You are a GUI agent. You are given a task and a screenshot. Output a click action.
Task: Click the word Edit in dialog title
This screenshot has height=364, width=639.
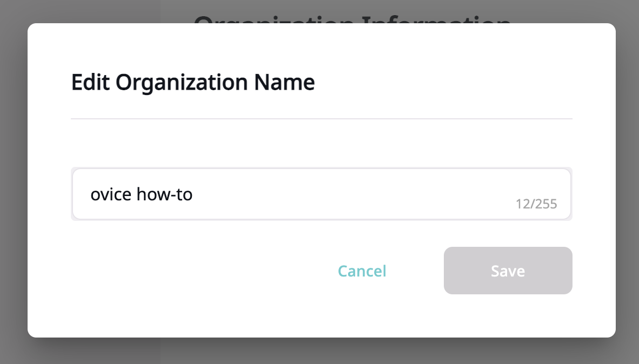tap(90, 82)
